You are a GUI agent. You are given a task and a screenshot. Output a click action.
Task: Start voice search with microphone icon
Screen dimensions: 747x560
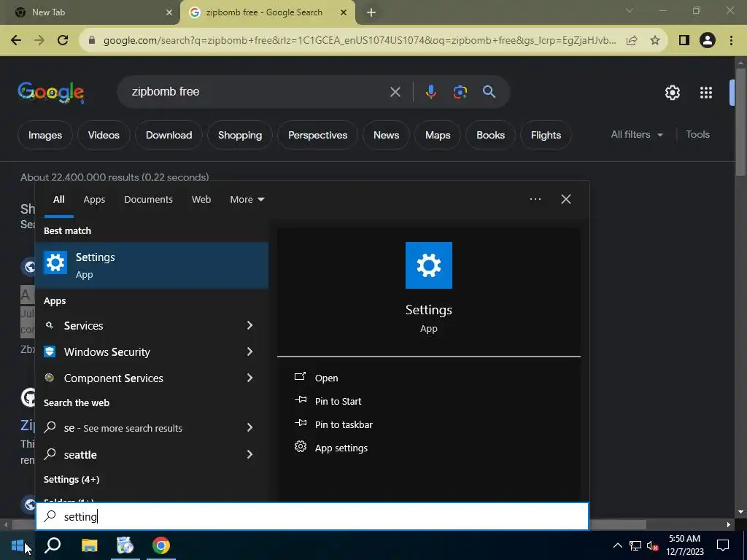(x=430, y=92)
